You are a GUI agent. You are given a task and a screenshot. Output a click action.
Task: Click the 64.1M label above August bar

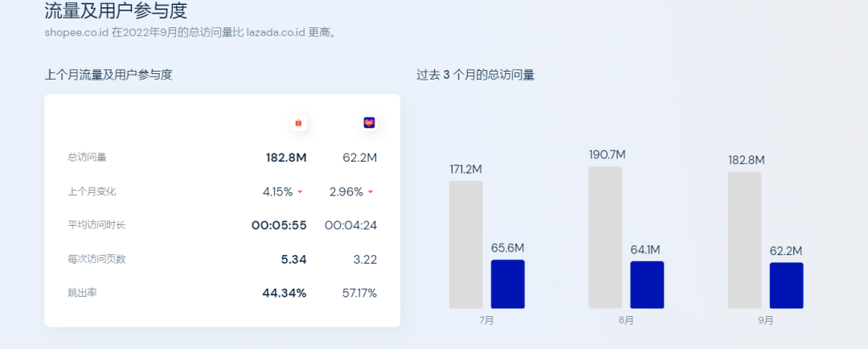click(x=645, y=250)
